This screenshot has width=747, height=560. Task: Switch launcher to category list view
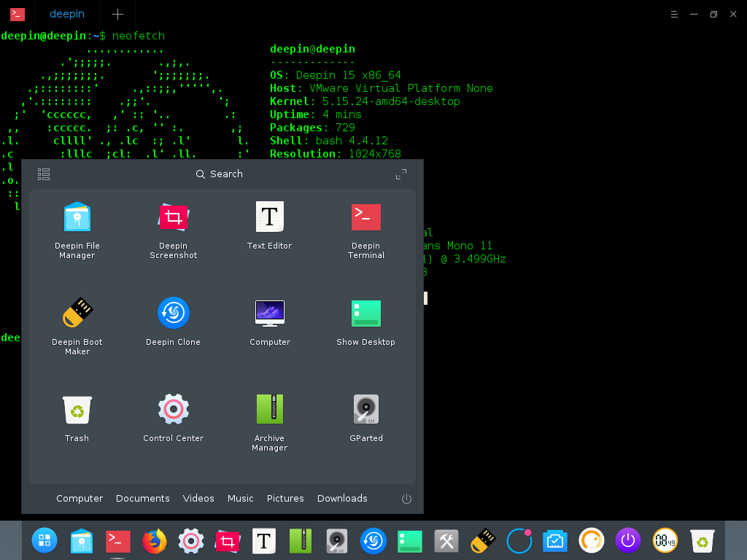pos(44,174)
